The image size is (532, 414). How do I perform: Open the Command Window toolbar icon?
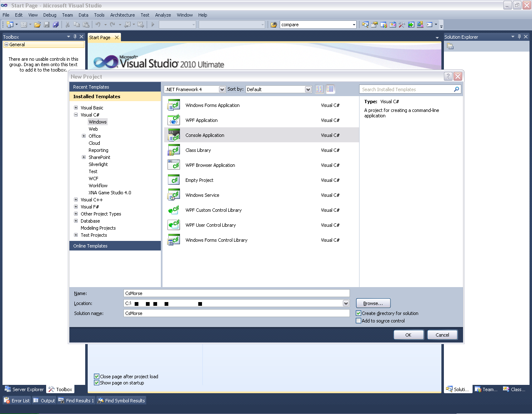429,25
